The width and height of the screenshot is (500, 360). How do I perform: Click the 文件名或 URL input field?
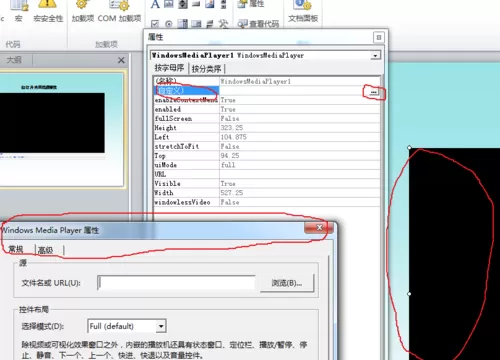176,283
